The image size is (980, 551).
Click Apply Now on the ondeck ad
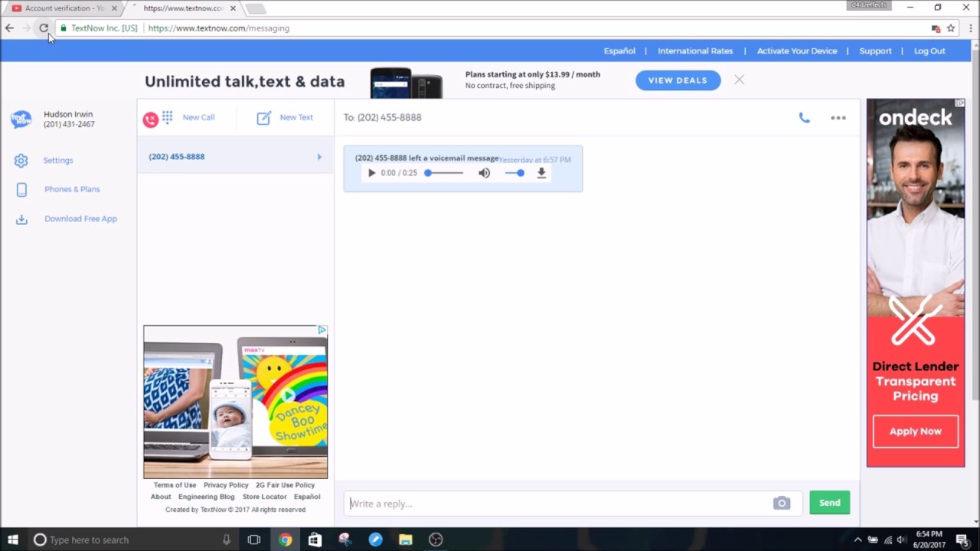[915, 432]
